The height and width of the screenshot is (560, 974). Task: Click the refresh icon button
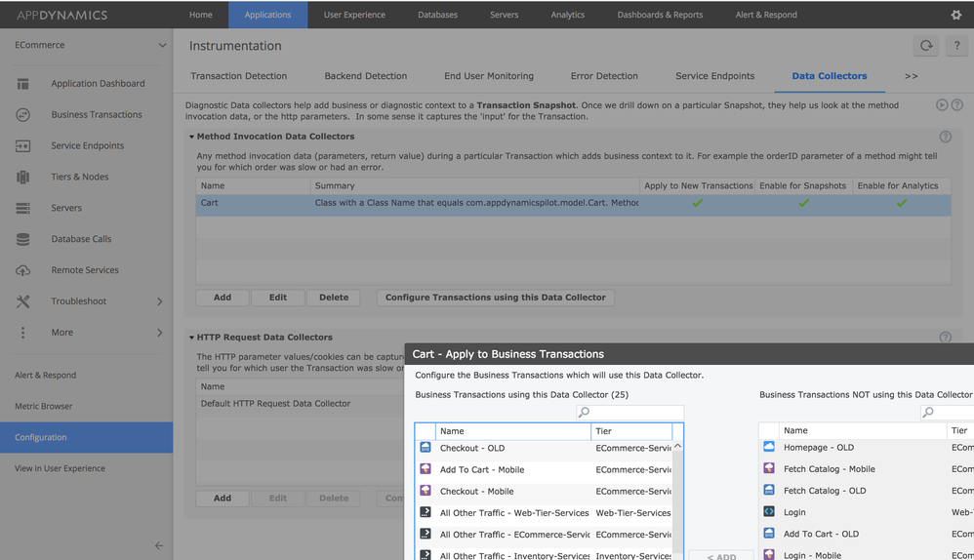925,46
